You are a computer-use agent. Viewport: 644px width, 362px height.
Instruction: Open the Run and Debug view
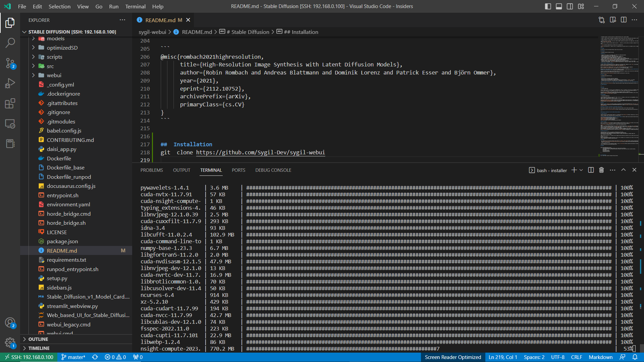10,83
